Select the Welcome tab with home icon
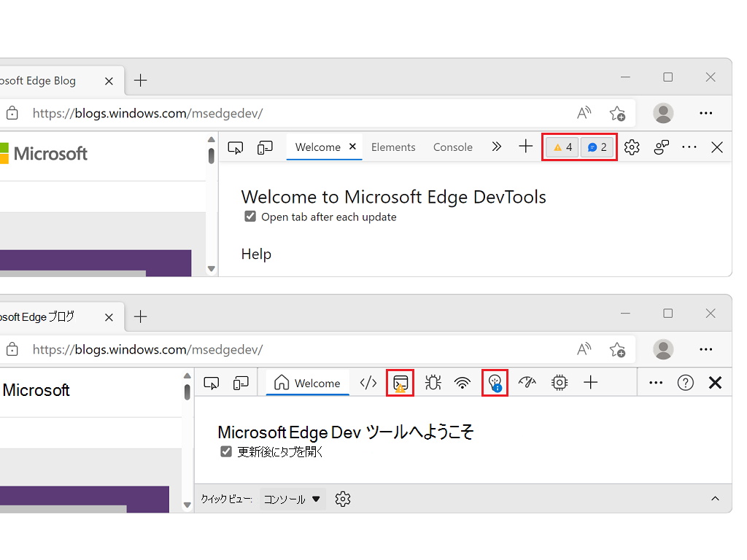This screenshot has width=747, height=560. (307, 383)
